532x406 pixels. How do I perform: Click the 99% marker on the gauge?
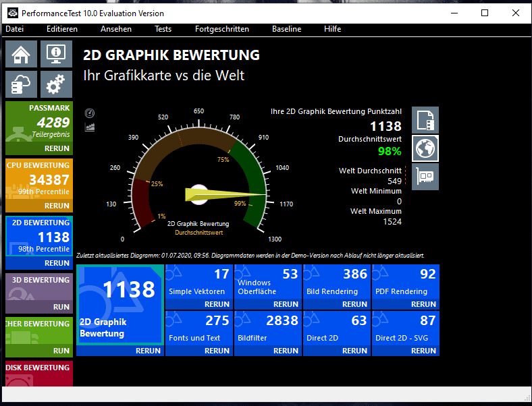240,204
